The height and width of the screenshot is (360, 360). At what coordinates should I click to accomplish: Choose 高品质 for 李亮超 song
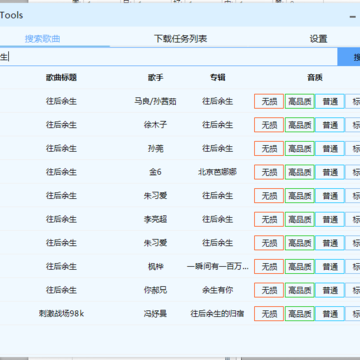point(300,219)
